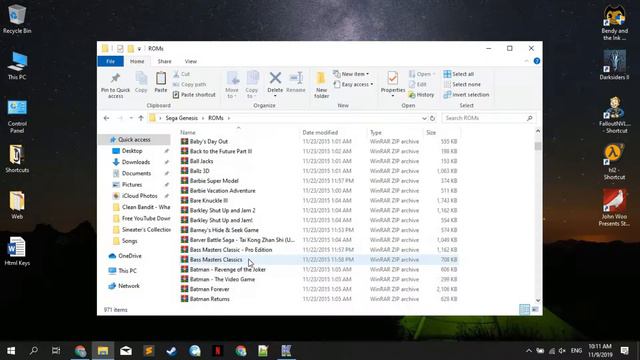
Task: Open Documents in navigation pane
Action: pos(136,173)
